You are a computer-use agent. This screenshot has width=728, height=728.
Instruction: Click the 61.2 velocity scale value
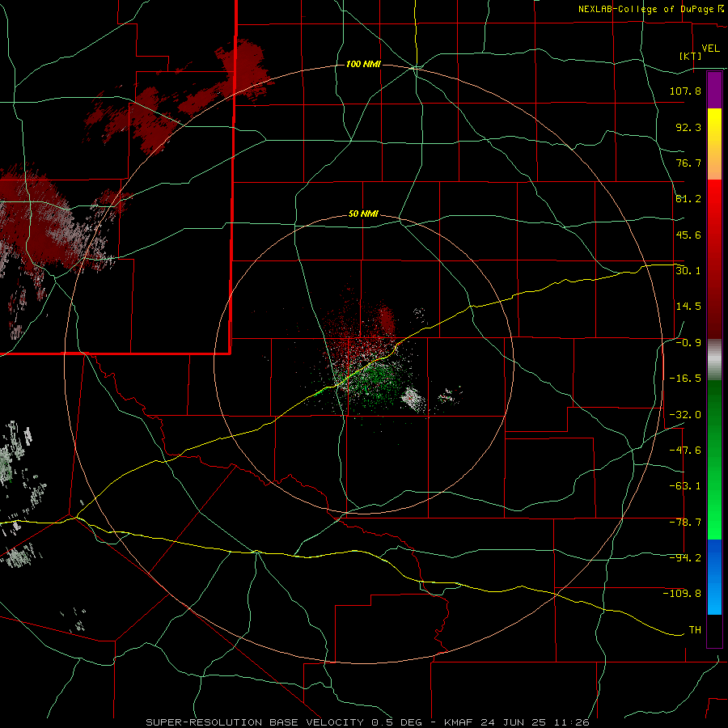click(x=688, y=199)
